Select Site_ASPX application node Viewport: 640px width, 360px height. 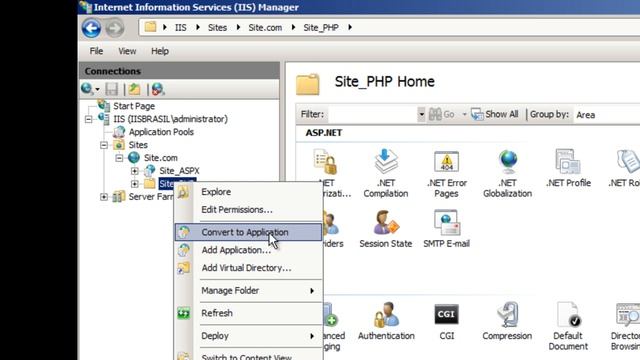click(x=179, y=171)
